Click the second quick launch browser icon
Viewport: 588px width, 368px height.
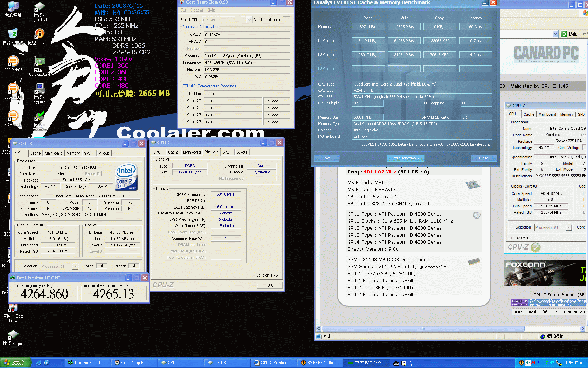pyautogui.click(x=47, y=363)
